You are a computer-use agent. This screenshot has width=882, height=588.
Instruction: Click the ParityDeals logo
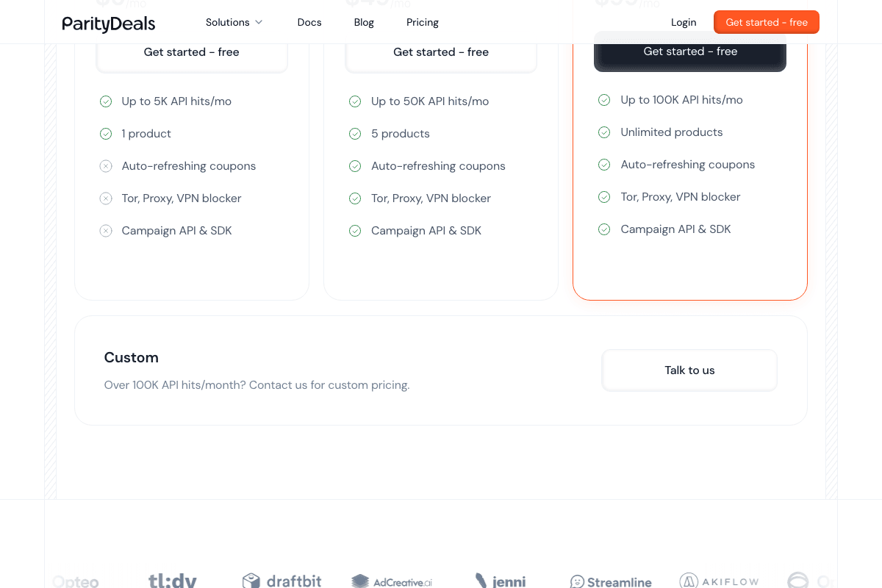(108, 24)
